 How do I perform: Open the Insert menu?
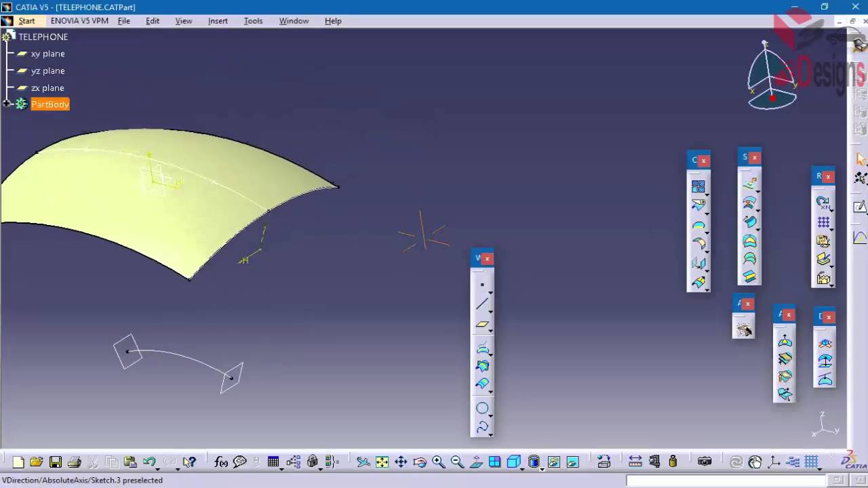point(218,21)
